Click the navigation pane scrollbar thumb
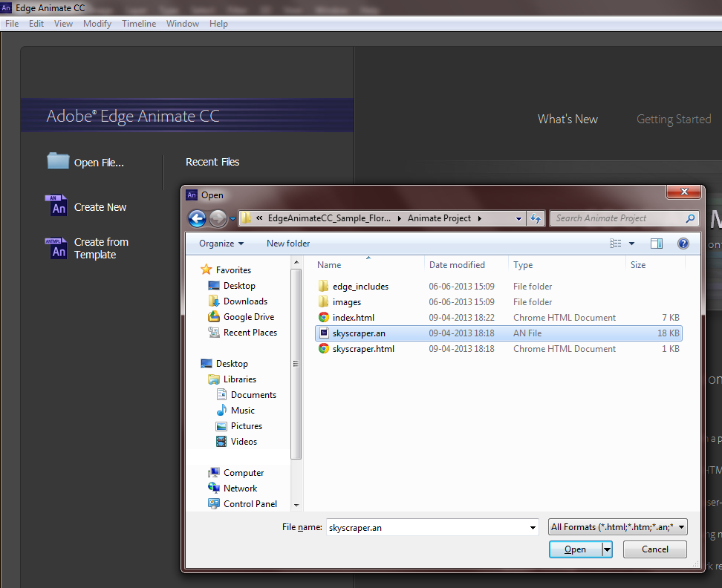722x588 pixels. (x=296, y=364)
